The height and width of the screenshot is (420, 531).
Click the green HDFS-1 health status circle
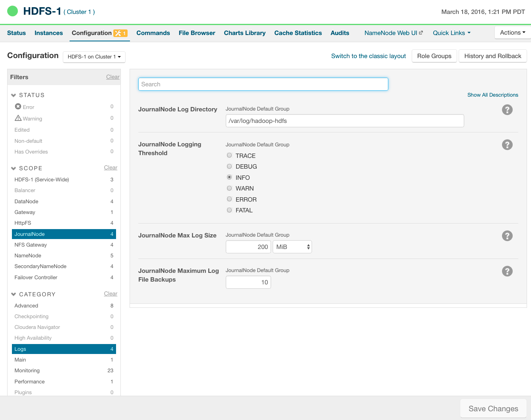[13, 11]
